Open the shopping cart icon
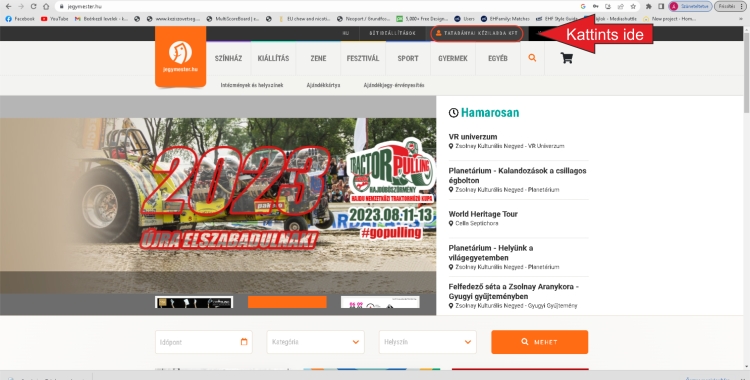Screen dimensions: 750x380 [567, 58]
